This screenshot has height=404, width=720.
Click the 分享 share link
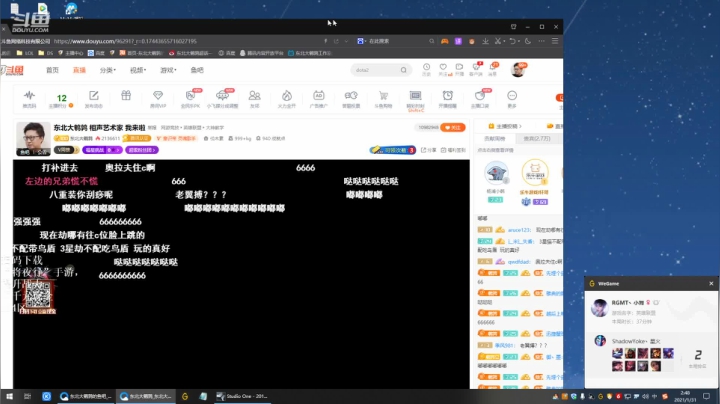click(429, 150)
